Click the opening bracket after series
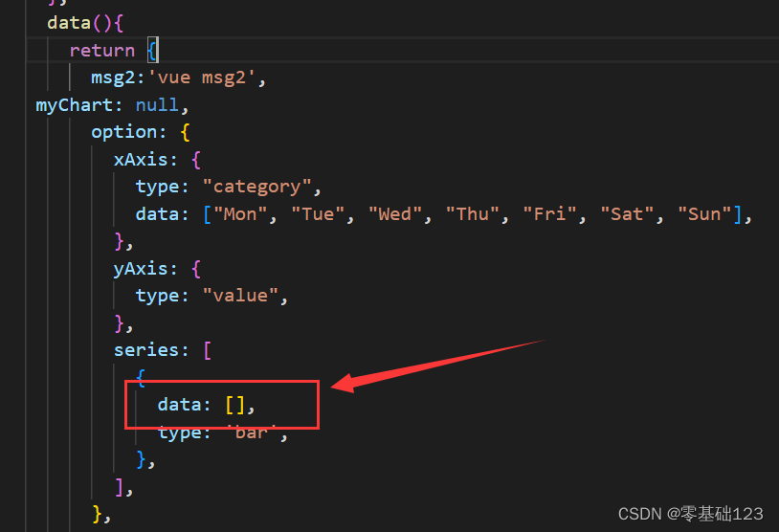The image size is (779, 532). click(208, 350)
